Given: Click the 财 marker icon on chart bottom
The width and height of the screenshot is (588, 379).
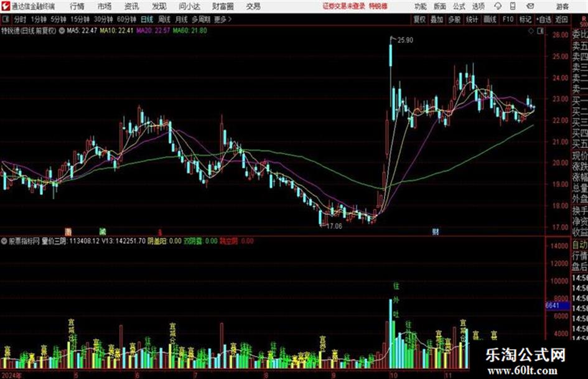Looking at the screenshot, I should (x=436, y=232).
